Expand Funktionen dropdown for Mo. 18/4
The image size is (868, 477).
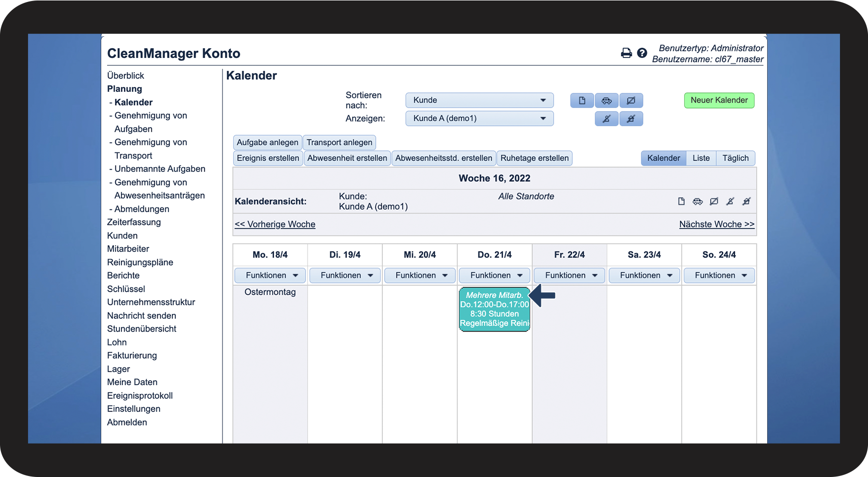270,276
